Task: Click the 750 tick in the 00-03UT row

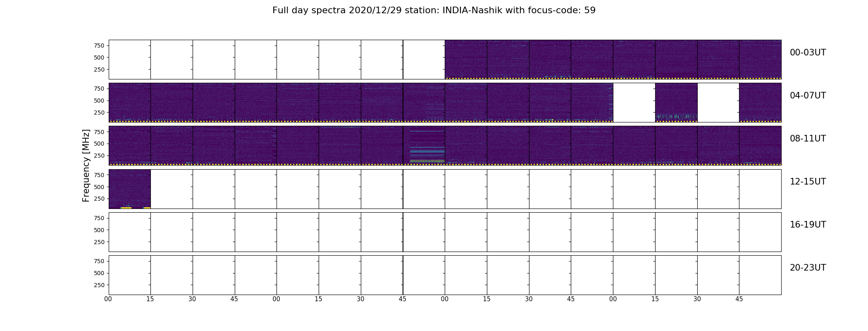Action: coord(99,46)
